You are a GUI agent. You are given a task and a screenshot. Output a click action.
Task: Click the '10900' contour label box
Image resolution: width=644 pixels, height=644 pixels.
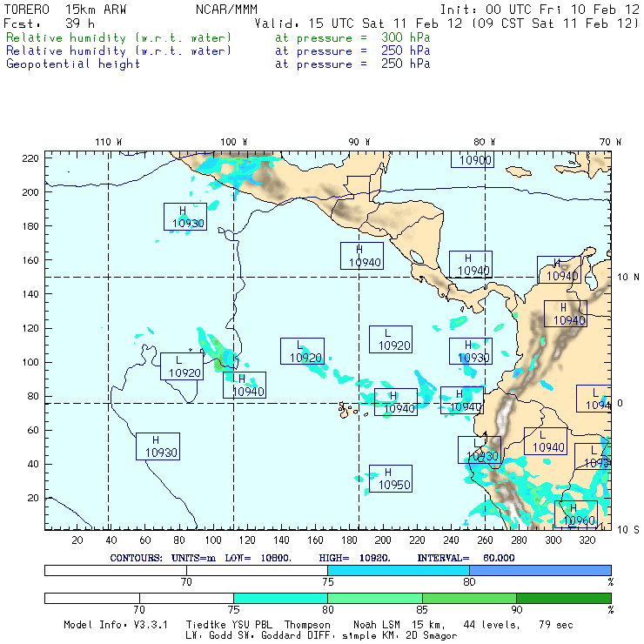coord(473,159)
